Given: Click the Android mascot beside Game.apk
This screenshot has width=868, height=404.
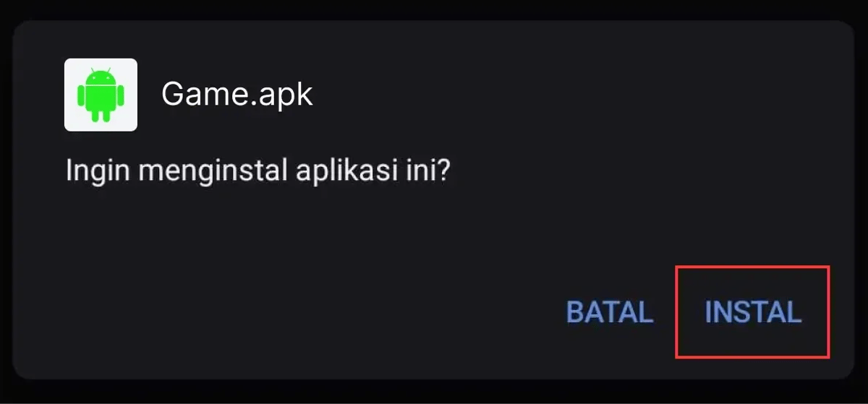Looking at the screenshot, I should 101,95.
